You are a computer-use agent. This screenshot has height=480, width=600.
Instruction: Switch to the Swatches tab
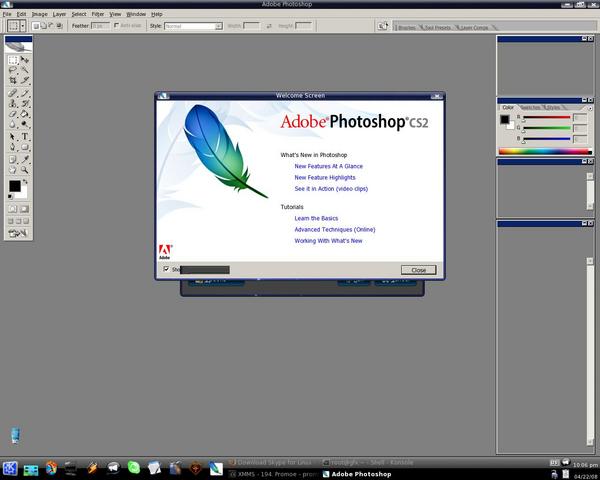click(530, 108)
